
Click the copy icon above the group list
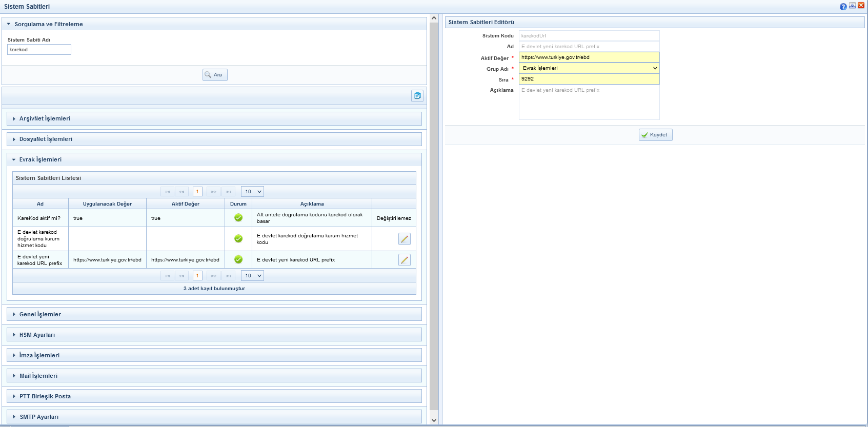[x=417, y=96]
